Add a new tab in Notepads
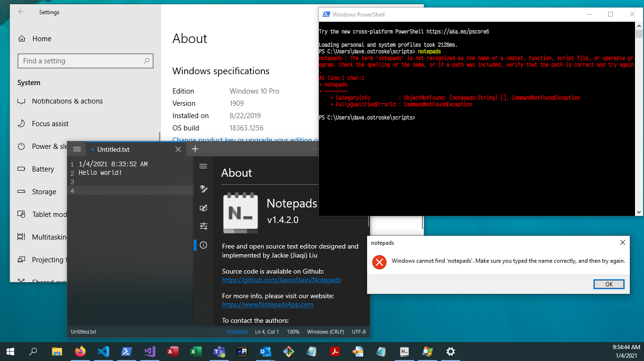Image resolution: width=644 pixels, height=361 pixels. 195,149
